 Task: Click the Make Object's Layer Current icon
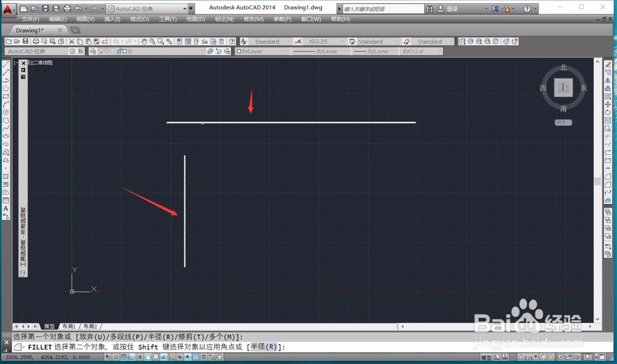(x=210, y=51)
